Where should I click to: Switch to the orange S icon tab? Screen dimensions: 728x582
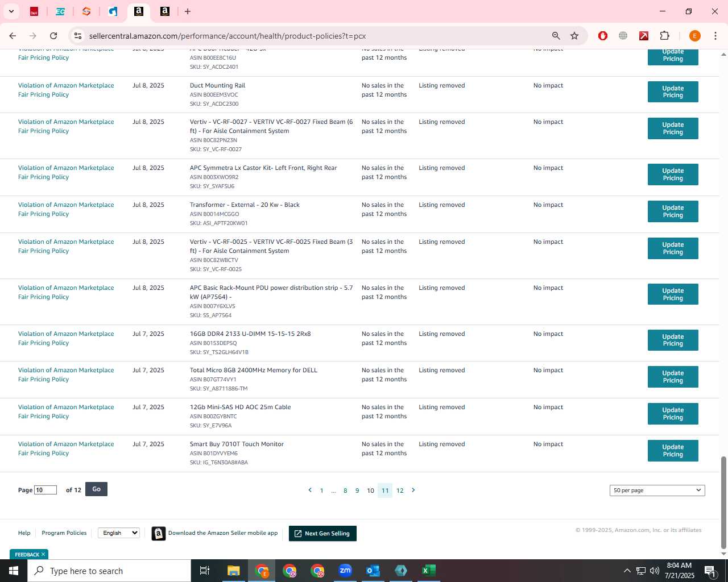86,11
